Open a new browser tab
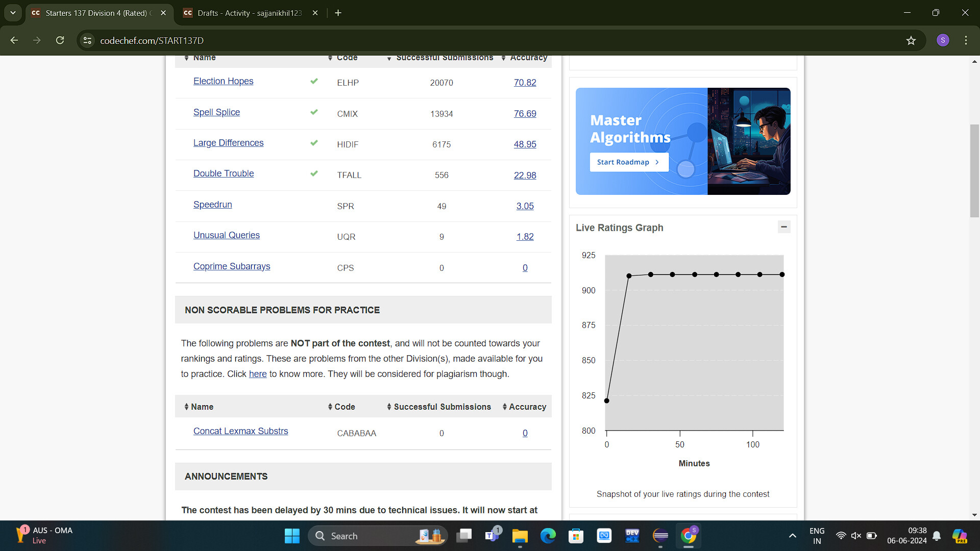The height and width of the screenshot is (551, 980). (338, 13)
